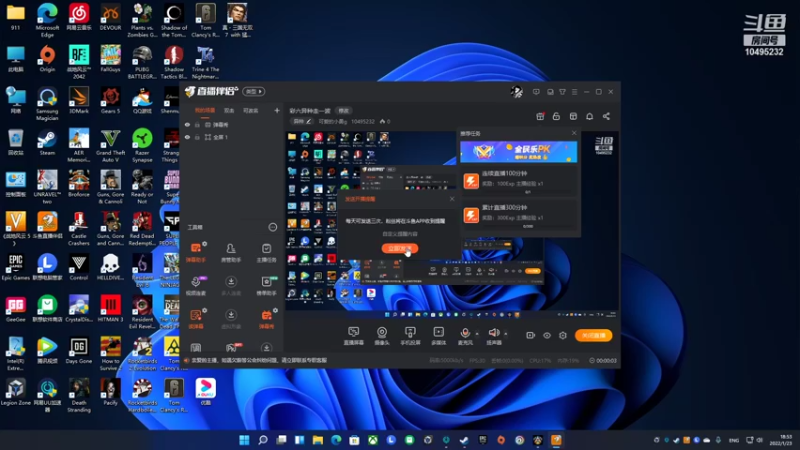Viewport: 800px width, 450px height.
Task: Open the 弹幕助手 tool in the toolbox
Action: (x=196, y=252)
